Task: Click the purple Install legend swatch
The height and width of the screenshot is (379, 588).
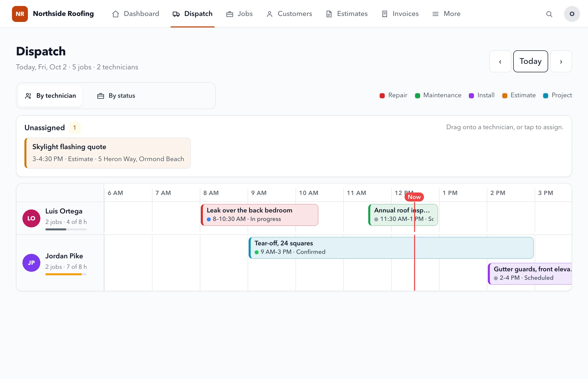Action: (x=471, y=96)
